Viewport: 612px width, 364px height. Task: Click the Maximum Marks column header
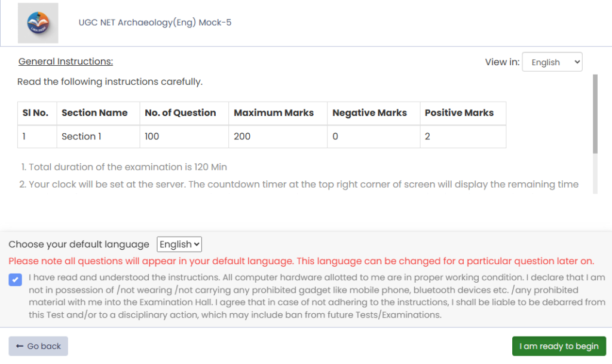click(274, 112)
